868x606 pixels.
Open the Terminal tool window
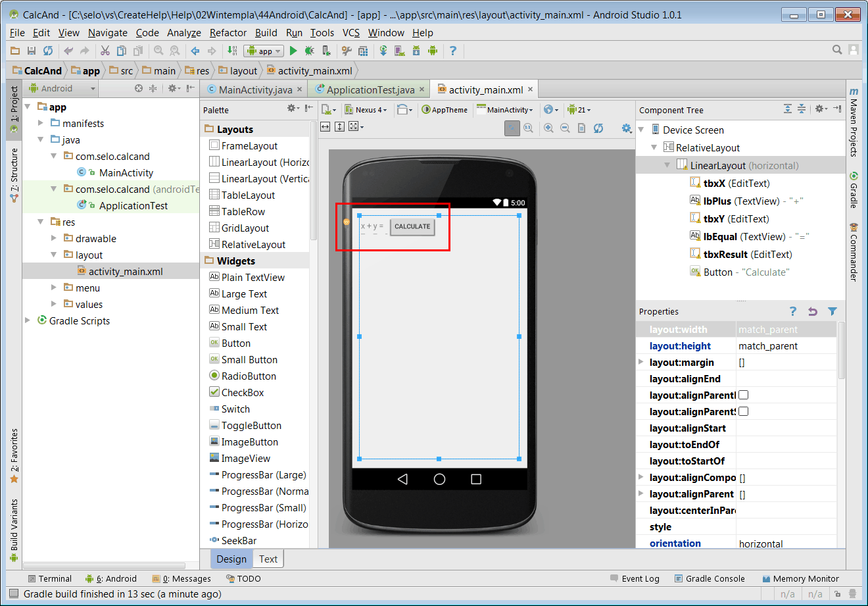49,578
